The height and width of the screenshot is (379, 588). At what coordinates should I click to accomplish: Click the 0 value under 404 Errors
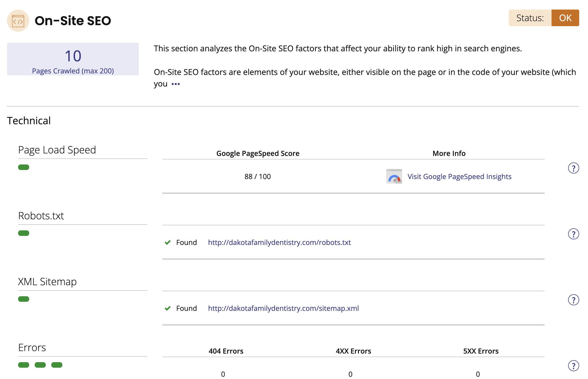tap(223, 374)
